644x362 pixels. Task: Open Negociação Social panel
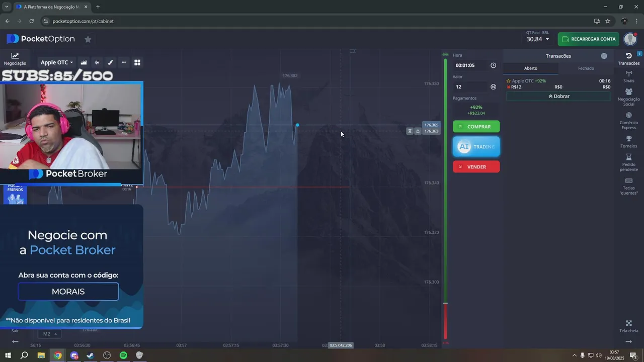[x=629, y=98]
